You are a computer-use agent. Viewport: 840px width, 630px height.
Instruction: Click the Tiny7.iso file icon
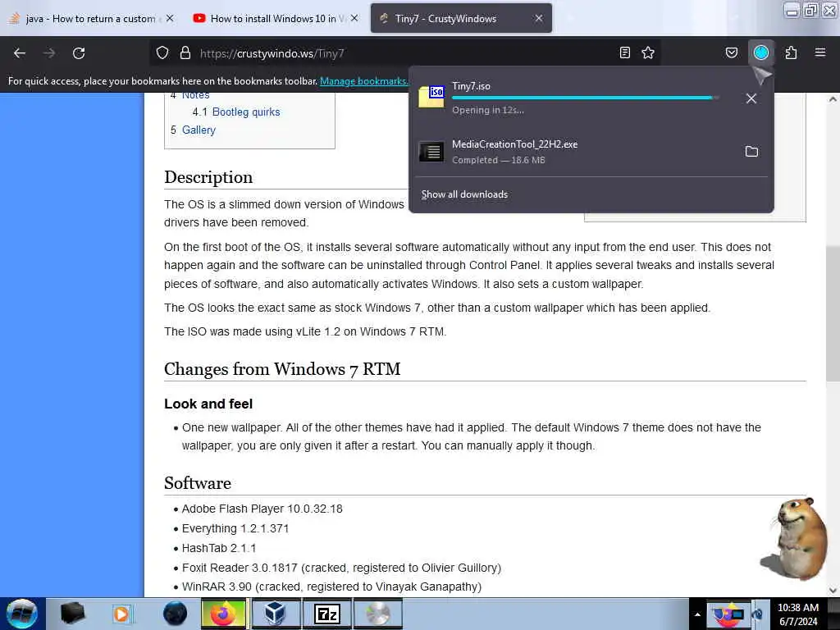pos(431,97)
